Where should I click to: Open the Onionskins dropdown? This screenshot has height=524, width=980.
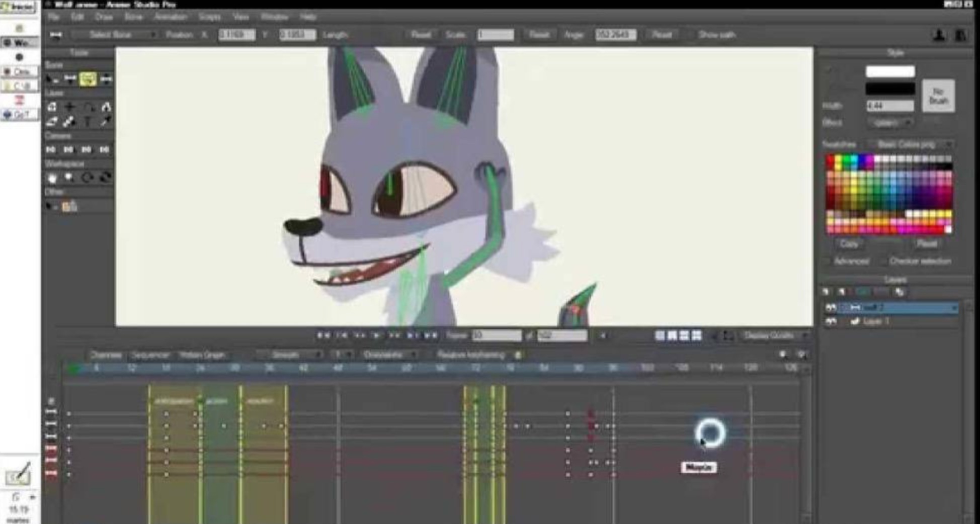tap(389, 355)
